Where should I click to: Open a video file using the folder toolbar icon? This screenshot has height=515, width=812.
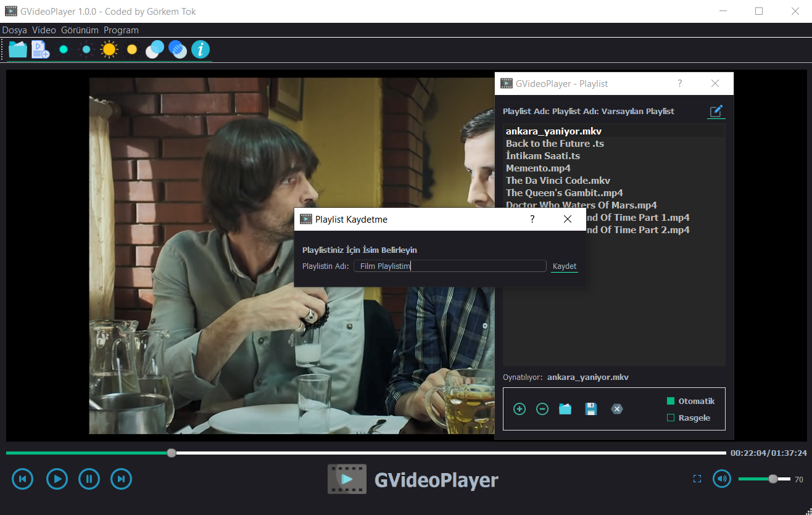(17, 49)
